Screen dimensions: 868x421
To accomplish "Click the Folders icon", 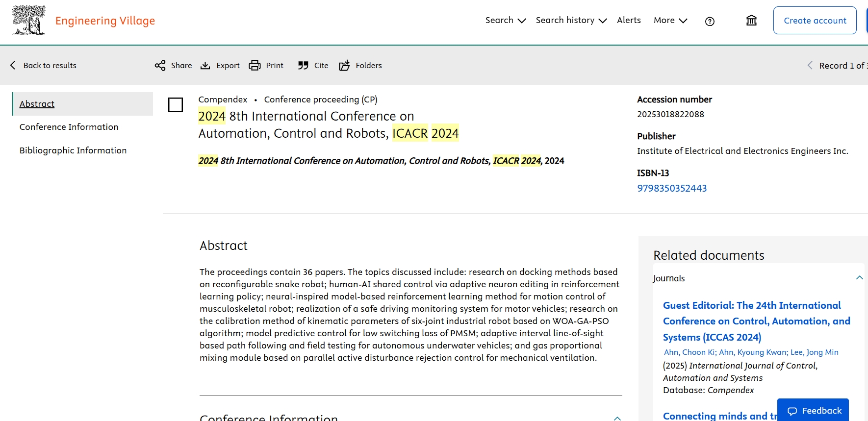I will [x=344, y=65].
